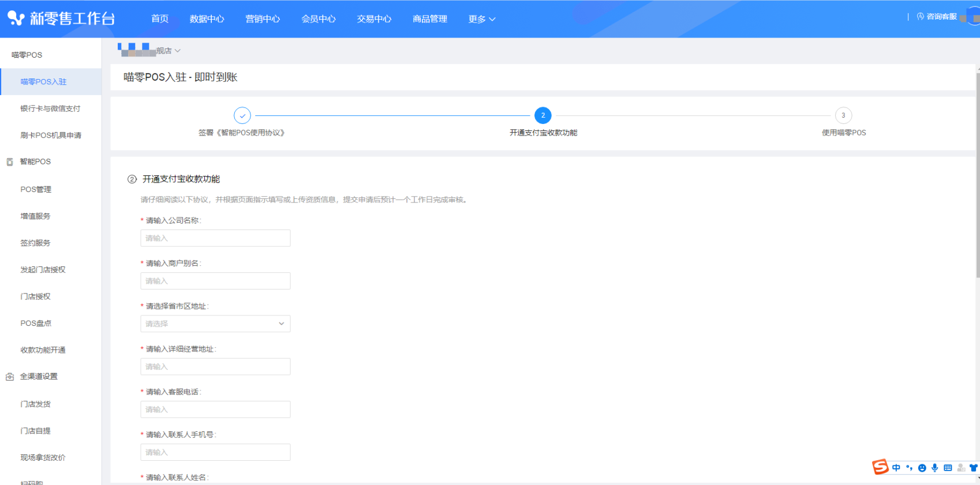980x485 pixels.
Task: Click the 喵零POS入驻 - 即时到账 page title
Action: [x=181, y=77]
